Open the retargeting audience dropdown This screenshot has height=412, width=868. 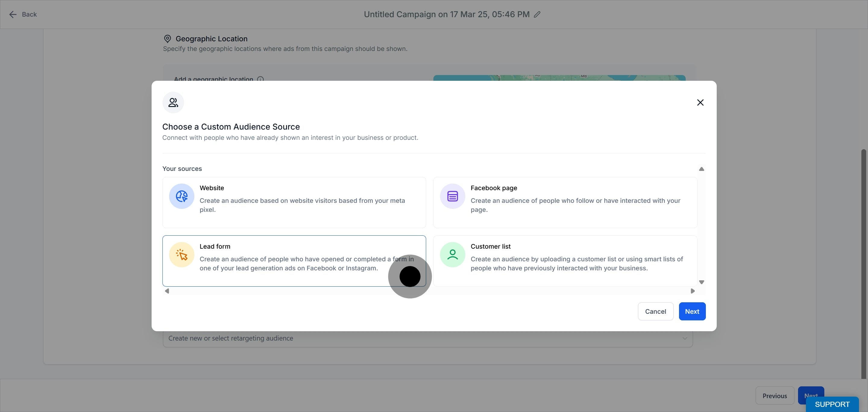pos(428,338)
